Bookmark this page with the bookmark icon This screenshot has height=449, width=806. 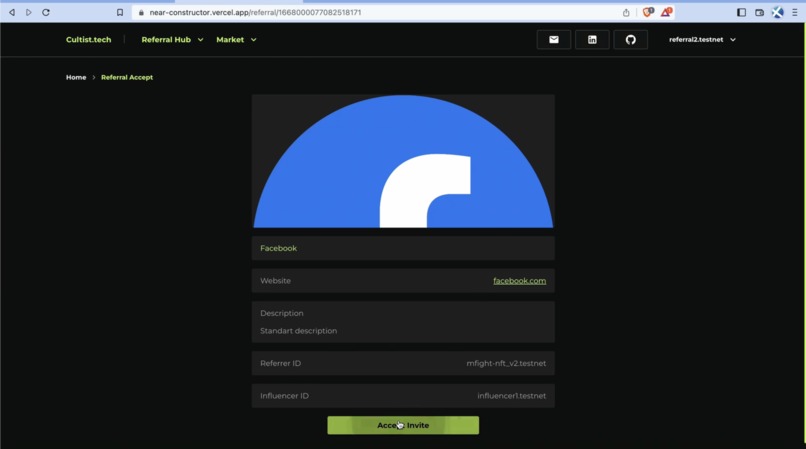[x=120, y=12]
